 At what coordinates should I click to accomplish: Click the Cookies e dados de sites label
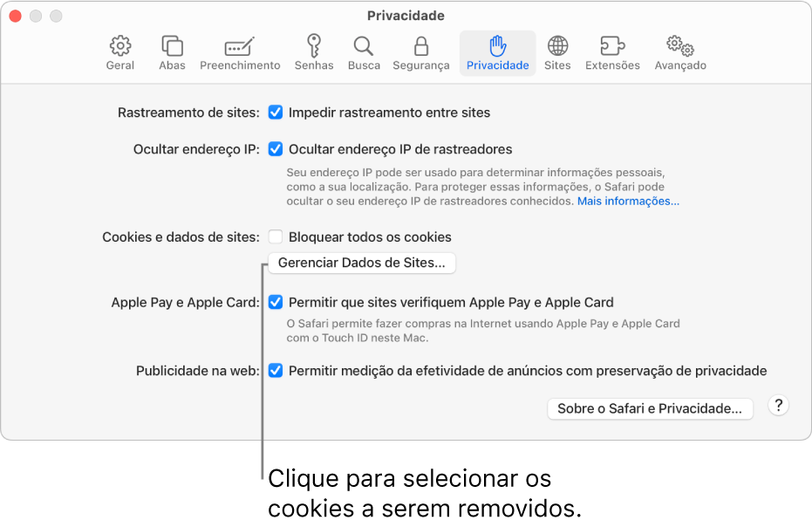tap(181, 236)
